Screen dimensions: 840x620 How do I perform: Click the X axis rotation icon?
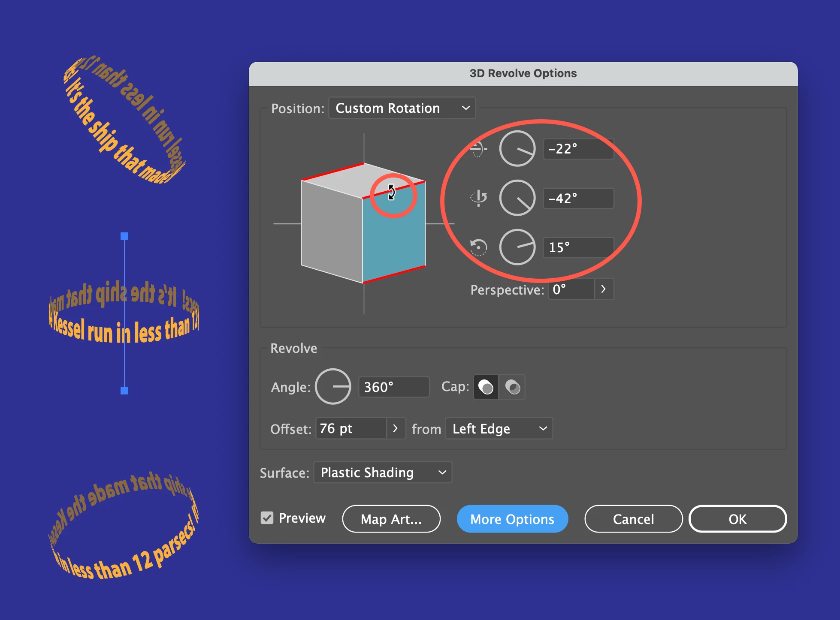point(478,149)
